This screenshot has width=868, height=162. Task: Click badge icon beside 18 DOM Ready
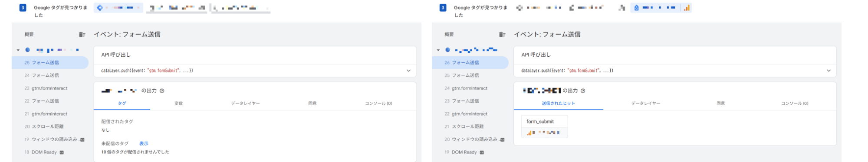(x=62, y=152)
